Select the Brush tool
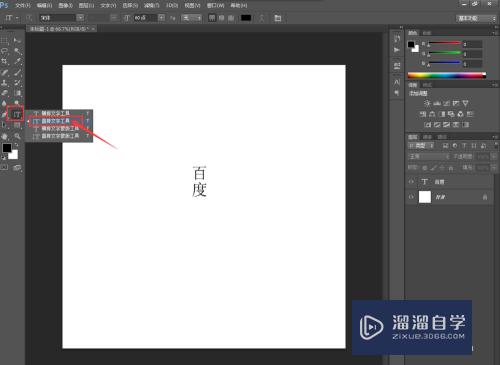This screenshot has width=500, height=365. tap(17, 72)
